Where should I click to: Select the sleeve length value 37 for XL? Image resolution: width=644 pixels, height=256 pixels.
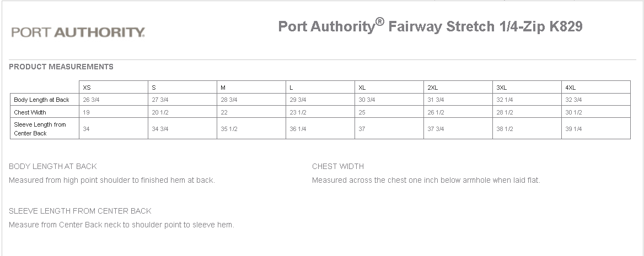pos(362,129)
